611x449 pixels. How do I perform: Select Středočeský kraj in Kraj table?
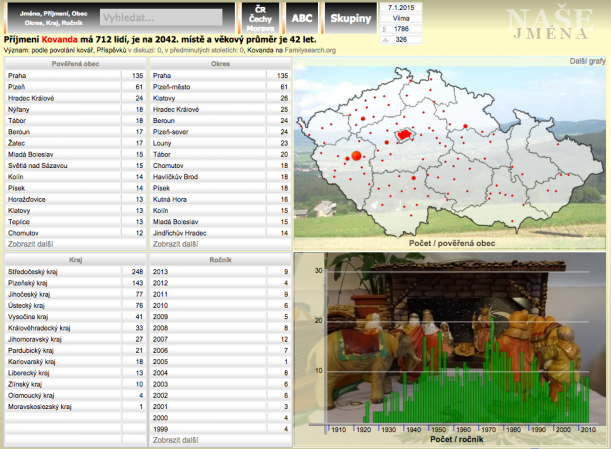pyautogui.click(x=30, y=270)
